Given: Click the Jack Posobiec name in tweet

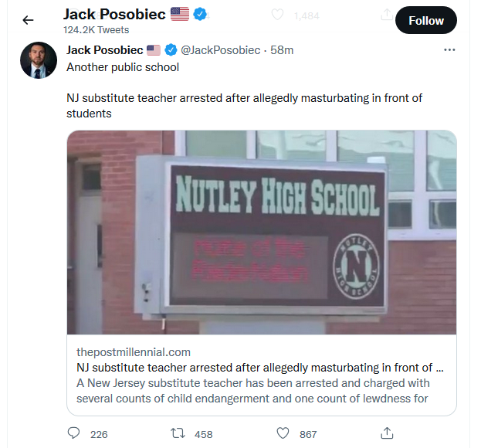Looking at the screenshot, I should [x=104, y=50].
